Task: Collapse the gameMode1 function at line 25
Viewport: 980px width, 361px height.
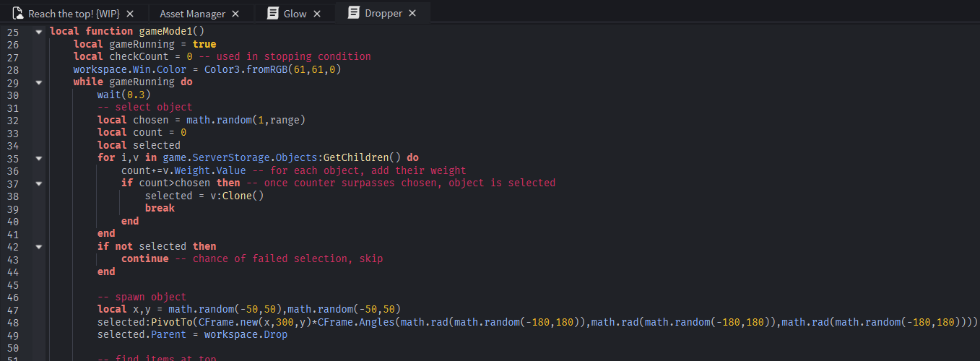Action: 38,32
